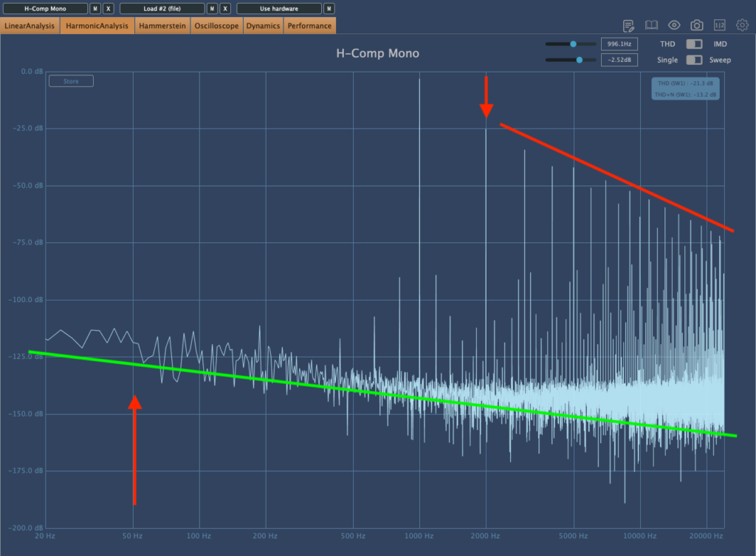Toggle the THD / IMD switch
The width and height of the screenshot is (756, 556).
pos(694,44)
